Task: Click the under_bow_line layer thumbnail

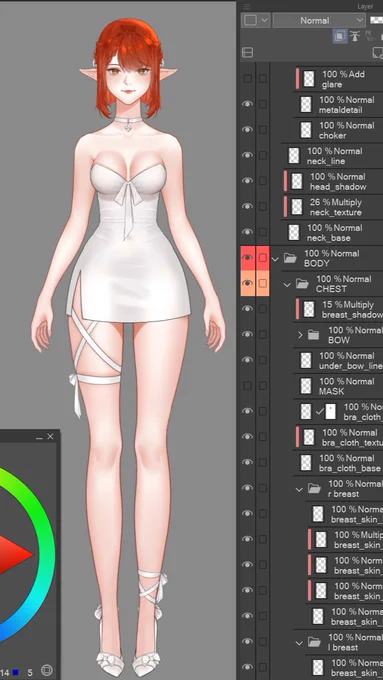Action: pyautogui.click(x=306, y=360)
